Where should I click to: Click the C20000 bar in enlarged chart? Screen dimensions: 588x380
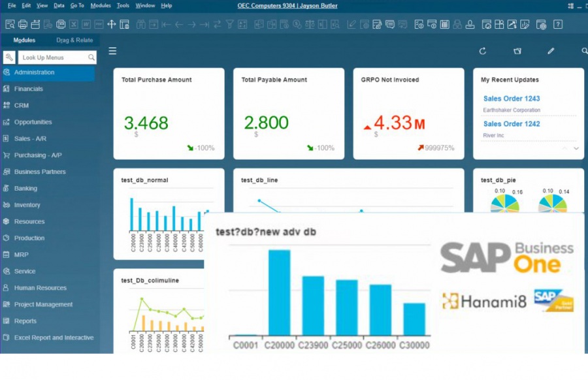click(280, 293)
